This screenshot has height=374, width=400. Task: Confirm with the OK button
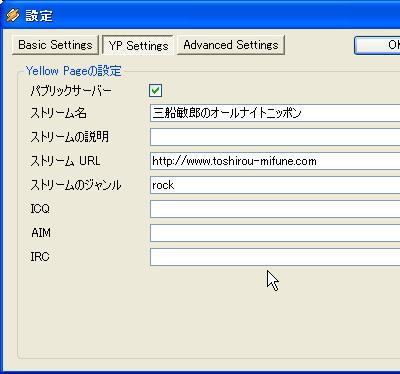tap(377, 45)
